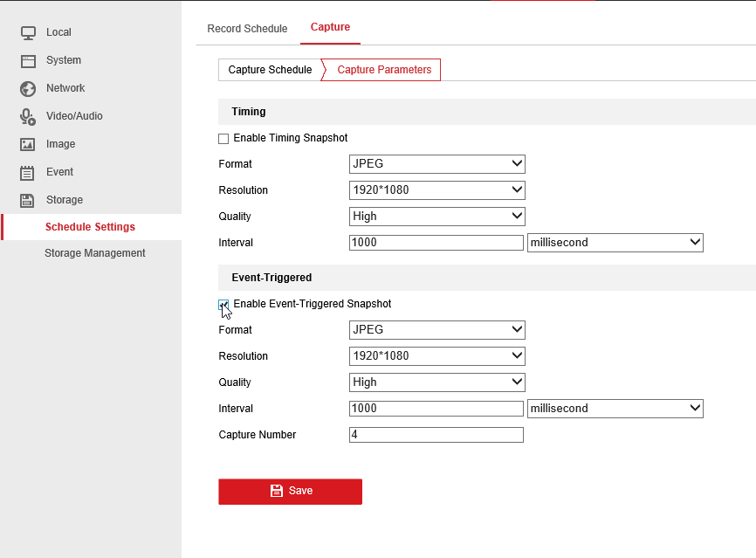
Task: Open the Capture Schedule sub-tab
Action: click(270, 70)
